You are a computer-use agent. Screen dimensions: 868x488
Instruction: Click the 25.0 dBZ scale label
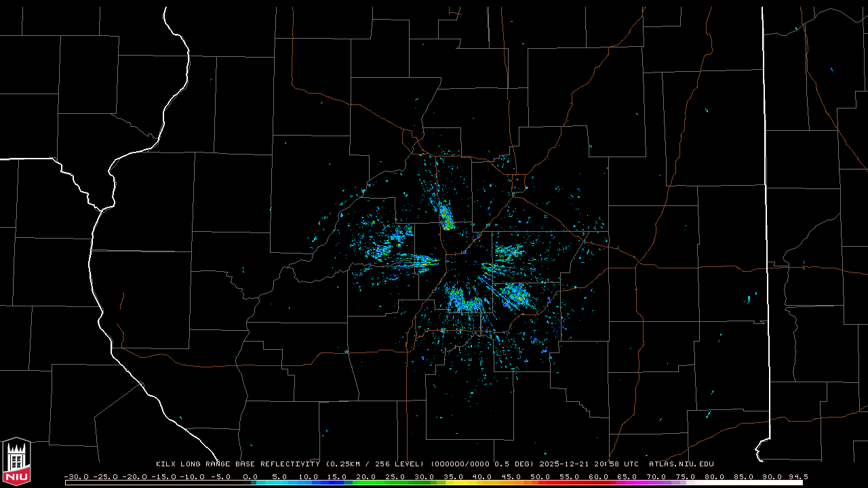[395, 476]
